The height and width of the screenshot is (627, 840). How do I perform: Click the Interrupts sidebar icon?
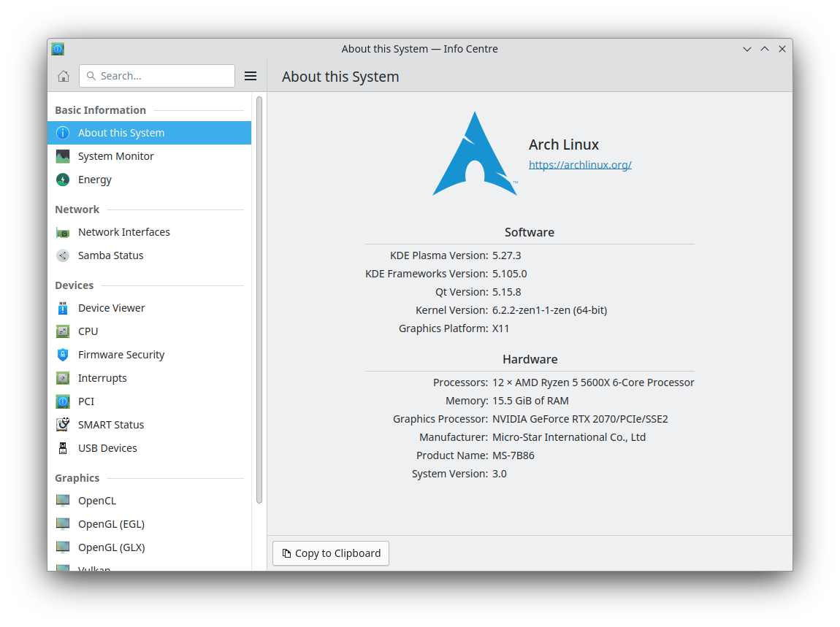pyautogui.click(x=64, y=377)
